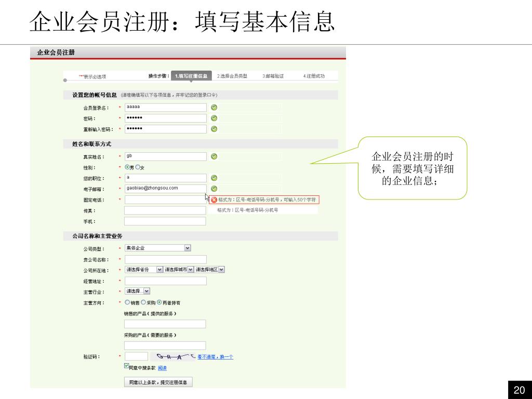
Task: Focus 您的职位 input field
Action: (x=166, y=178)
